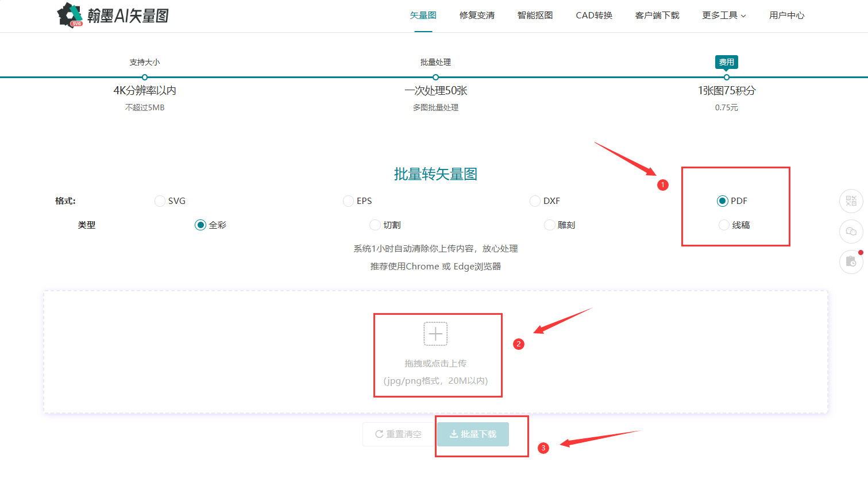Go to the 矢量图 tab

(x=423, y=16)
